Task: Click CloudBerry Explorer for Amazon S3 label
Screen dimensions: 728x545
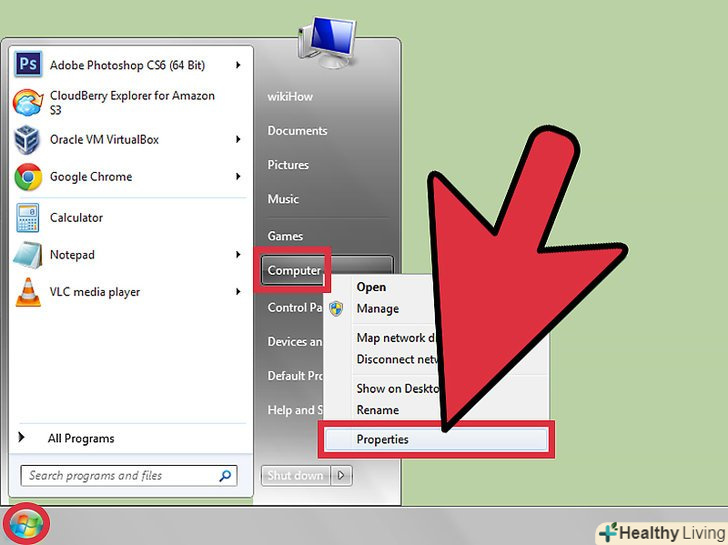Action: [132, 103]
